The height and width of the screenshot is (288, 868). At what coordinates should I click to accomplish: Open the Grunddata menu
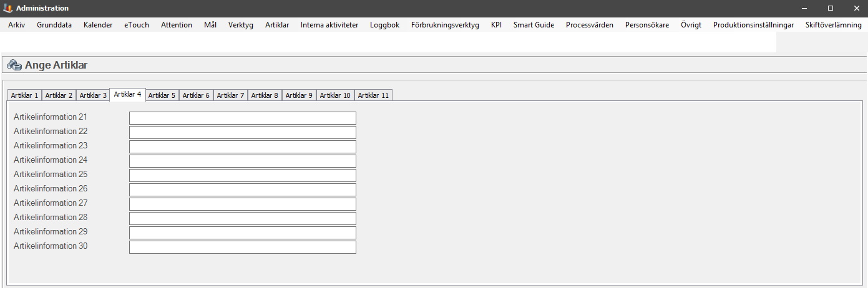tap(54, 25)
